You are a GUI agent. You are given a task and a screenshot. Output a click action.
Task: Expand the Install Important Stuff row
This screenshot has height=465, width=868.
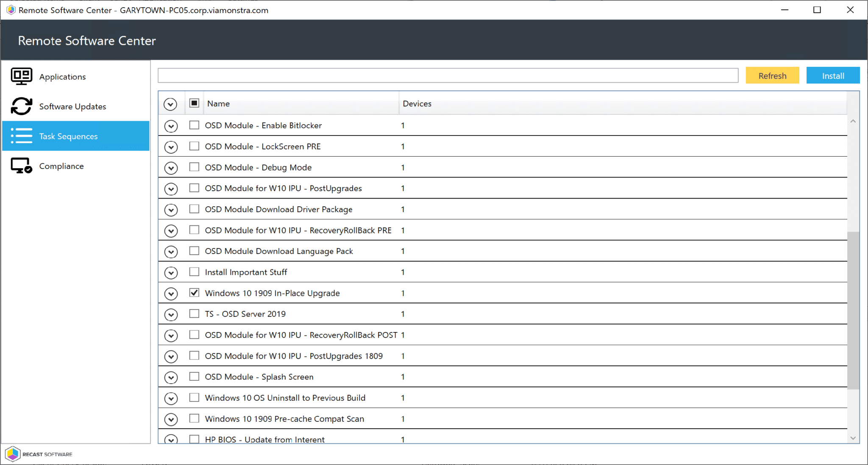(x=171, y=273)
